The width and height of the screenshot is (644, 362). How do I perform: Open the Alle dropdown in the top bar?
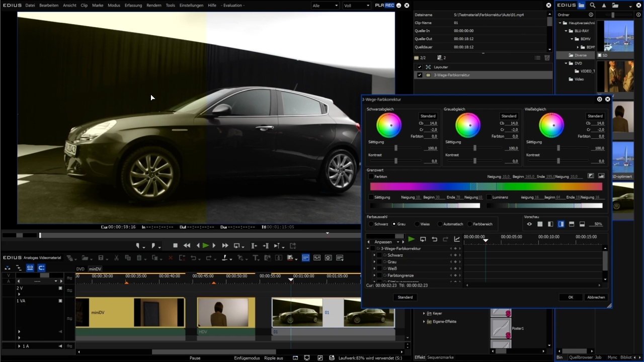(x=325, y=6)
